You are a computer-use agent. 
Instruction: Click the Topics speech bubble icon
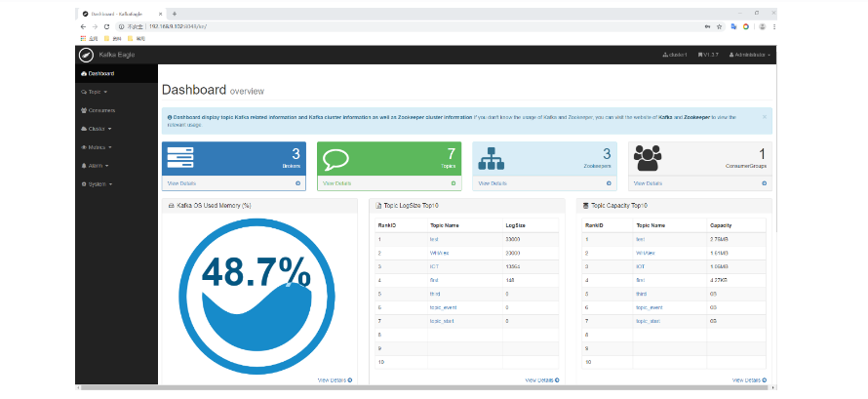coord(335,159)
